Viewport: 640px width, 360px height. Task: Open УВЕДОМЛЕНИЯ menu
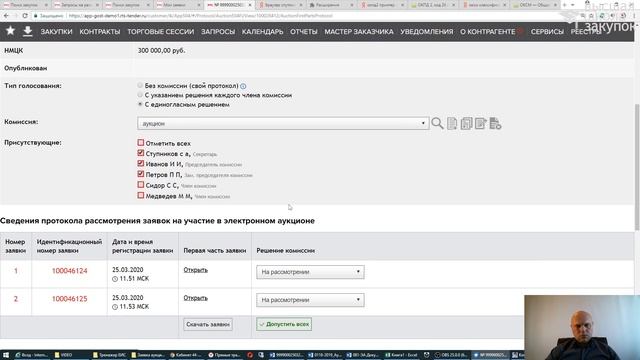(x=427, y=31)
